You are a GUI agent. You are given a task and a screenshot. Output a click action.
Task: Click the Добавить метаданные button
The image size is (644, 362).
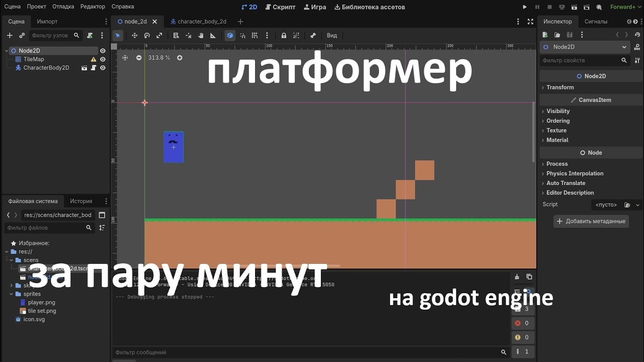point(591,221)
